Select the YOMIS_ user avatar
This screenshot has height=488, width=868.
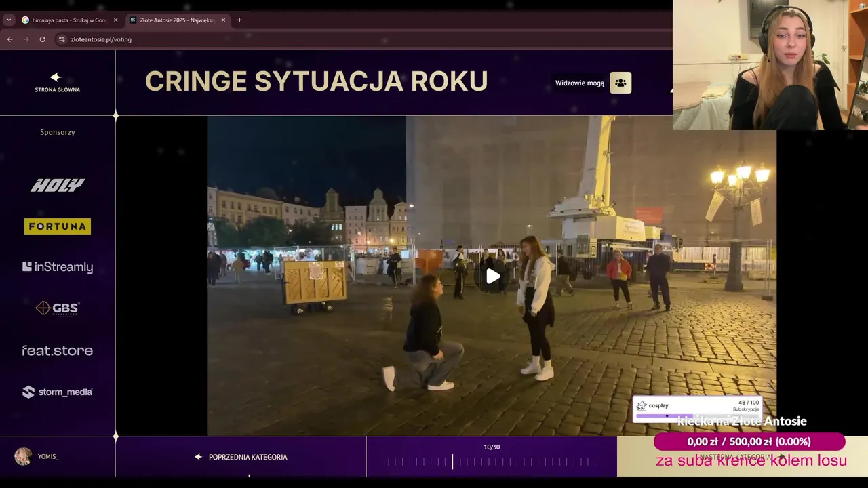tap(23, 456)
